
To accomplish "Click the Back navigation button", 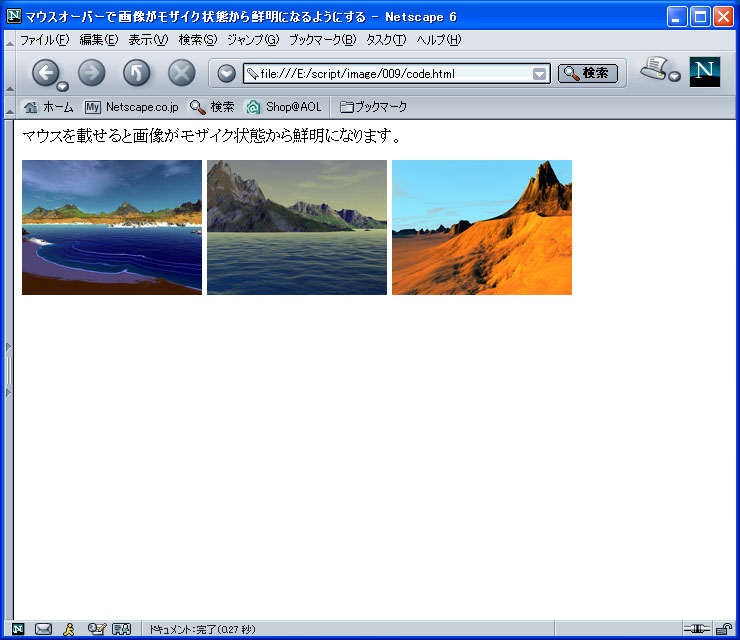I will (46, 73).
